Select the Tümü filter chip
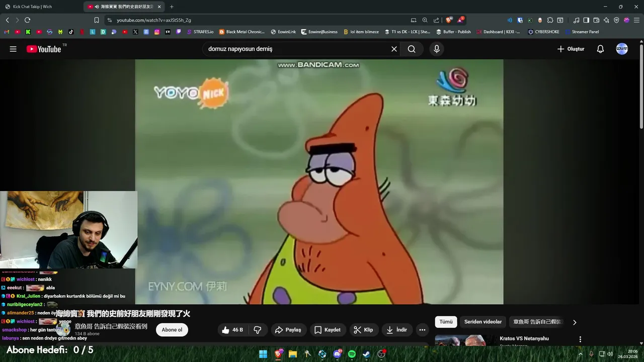The image size is (644, 362). (x=446, y=322)
